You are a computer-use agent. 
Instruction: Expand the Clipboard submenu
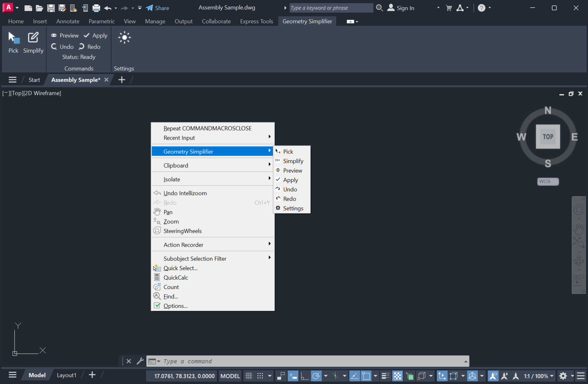click(x=213, y=165)
